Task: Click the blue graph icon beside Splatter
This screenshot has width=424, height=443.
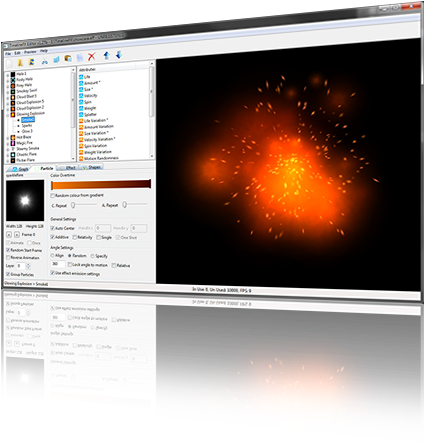Action: (x=81, y=115)
